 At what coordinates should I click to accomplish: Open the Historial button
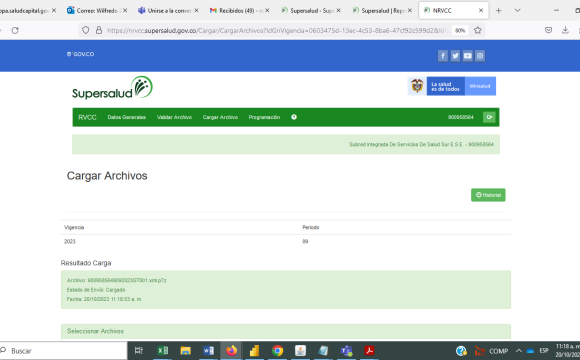click(x=488, y=195)
